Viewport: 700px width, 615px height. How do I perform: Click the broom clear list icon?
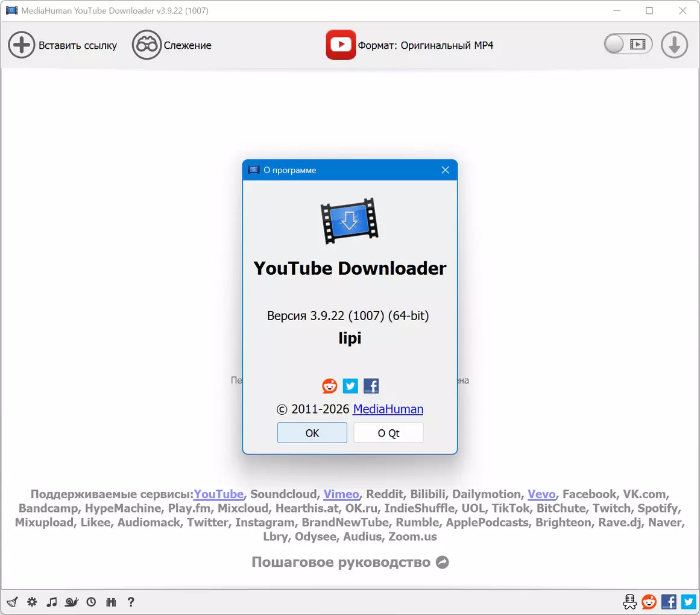pyautogui.click(x=13, y=602)
